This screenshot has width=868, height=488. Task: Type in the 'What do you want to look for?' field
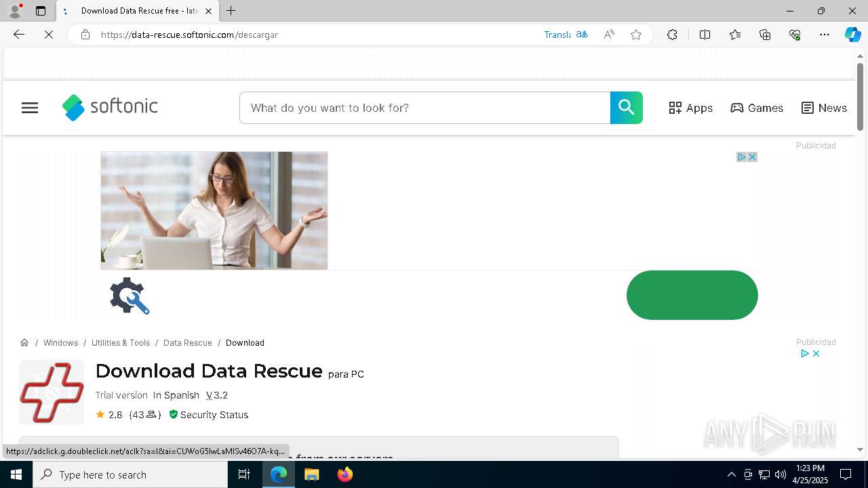(425, 108)
